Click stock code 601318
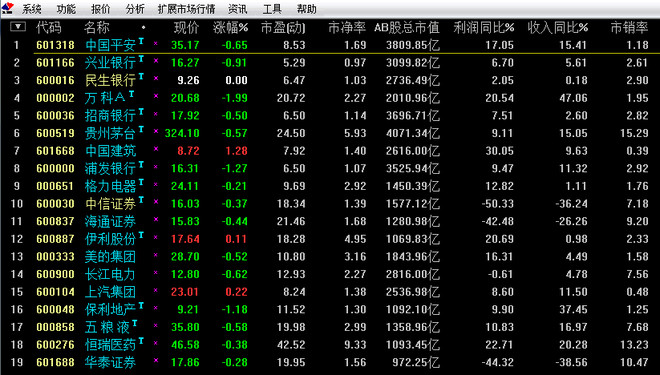This screenshot has width=660, height=375. point(55,45)
